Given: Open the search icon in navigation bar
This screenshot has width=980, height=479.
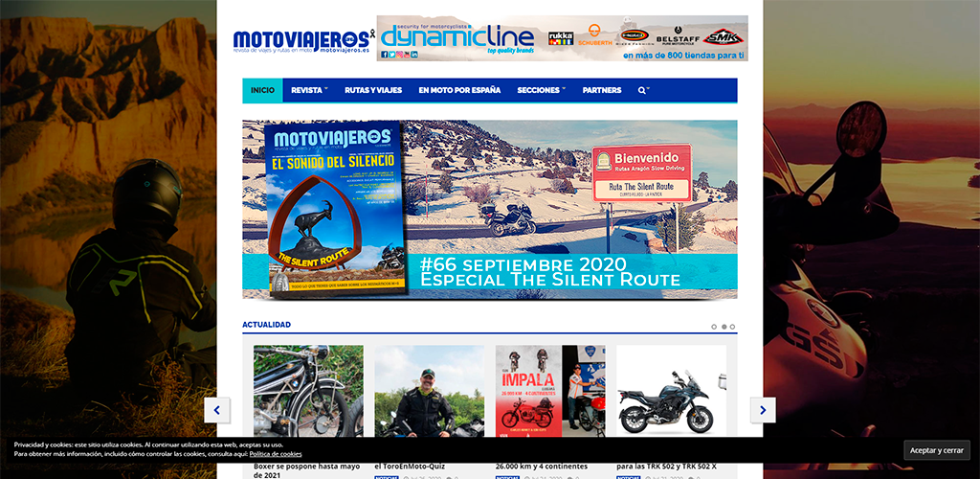Looking at the screenshot, I should (643, 90).
